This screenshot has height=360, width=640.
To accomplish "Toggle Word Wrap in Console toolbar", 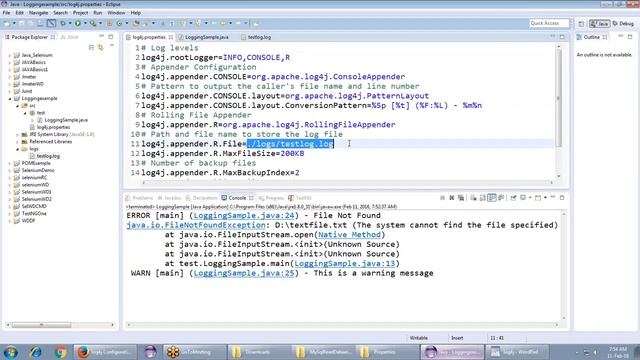I will tap(492, 198).
